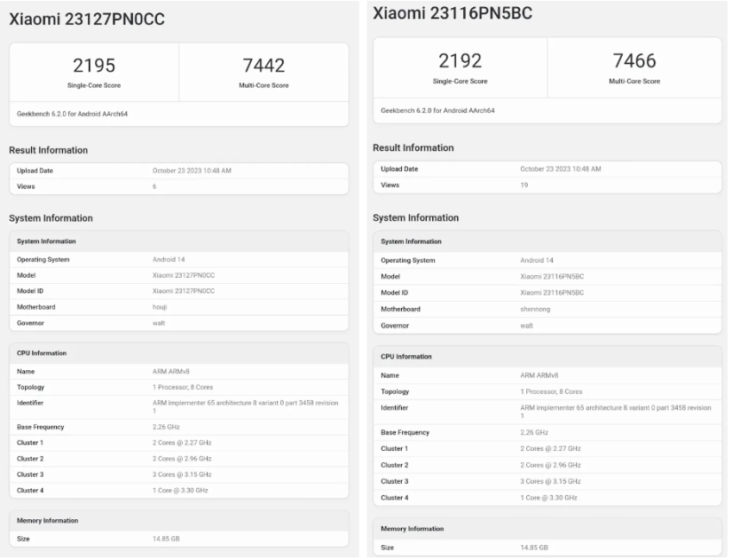Screen dimensions: 732x560
Task: Click "2 Cores @ 2.27 GHz" in 23127PN0CC result
Action: coord(182,443)
